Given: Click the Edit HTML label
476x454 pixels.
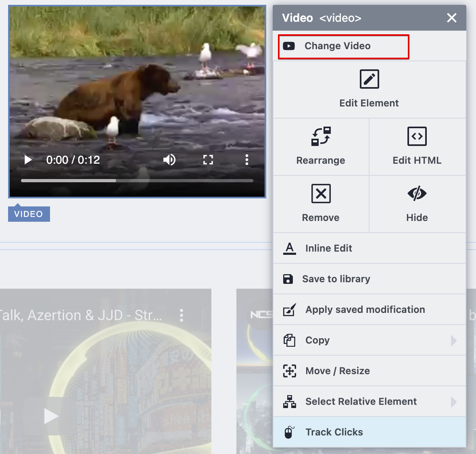Looking at the screenshot, I should 417,160.
